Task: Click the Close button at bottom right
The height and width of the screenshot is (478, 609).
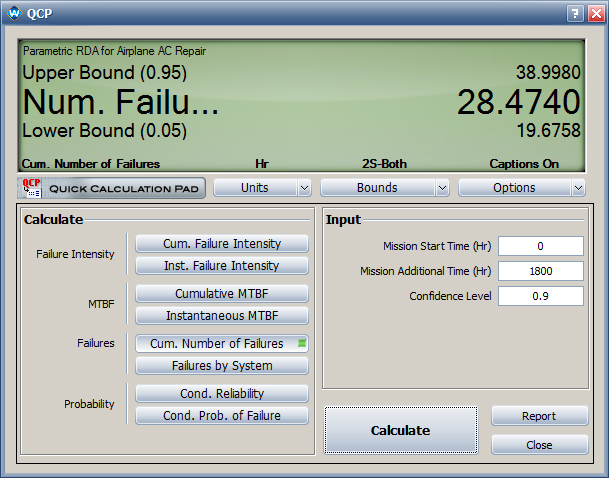Action: [x=539, y=445]
